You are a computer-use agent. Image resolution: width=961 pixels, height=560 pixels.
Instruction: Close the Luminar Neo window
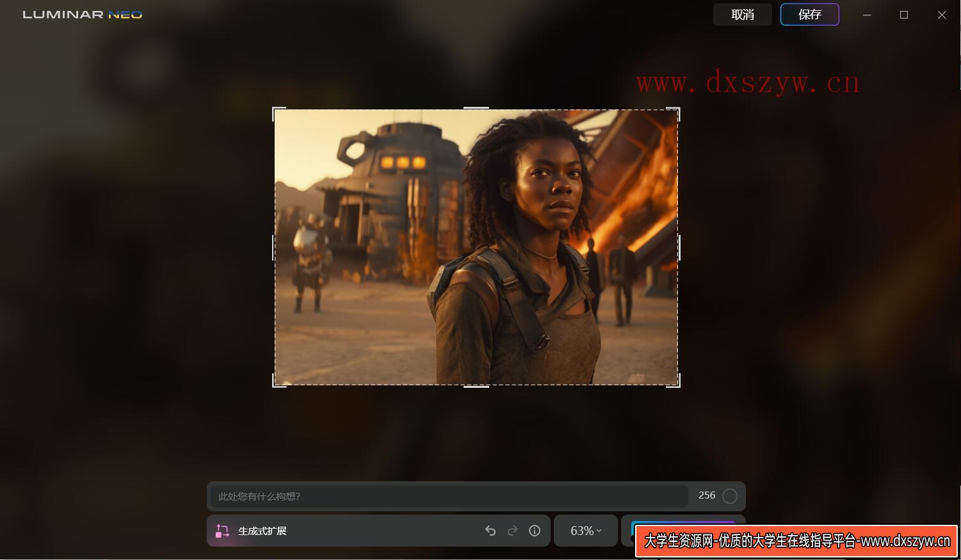(x=942, y=15)
